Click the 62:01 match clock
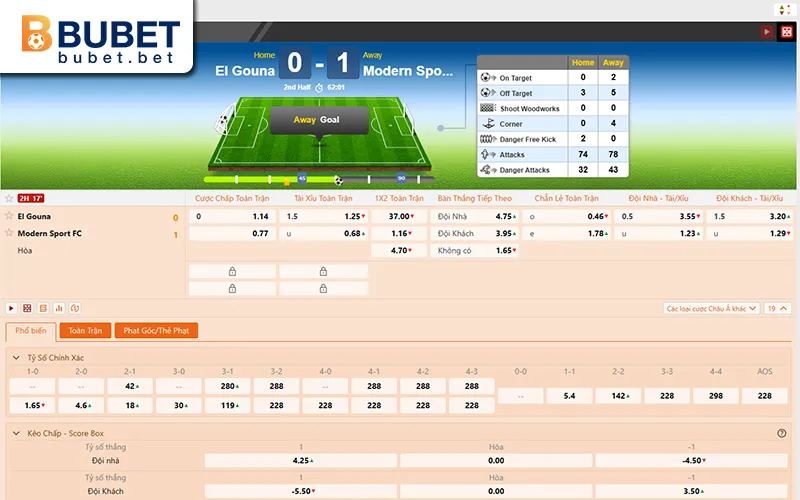This screenshot has width=800, height=500. [336, 87]
